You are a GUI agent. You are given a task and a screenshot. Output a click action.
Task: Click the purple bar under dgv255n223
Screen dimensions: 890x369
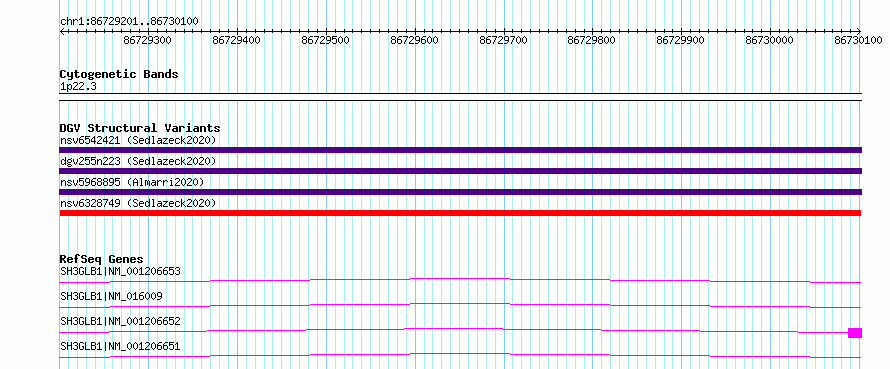tap(460, 171)
